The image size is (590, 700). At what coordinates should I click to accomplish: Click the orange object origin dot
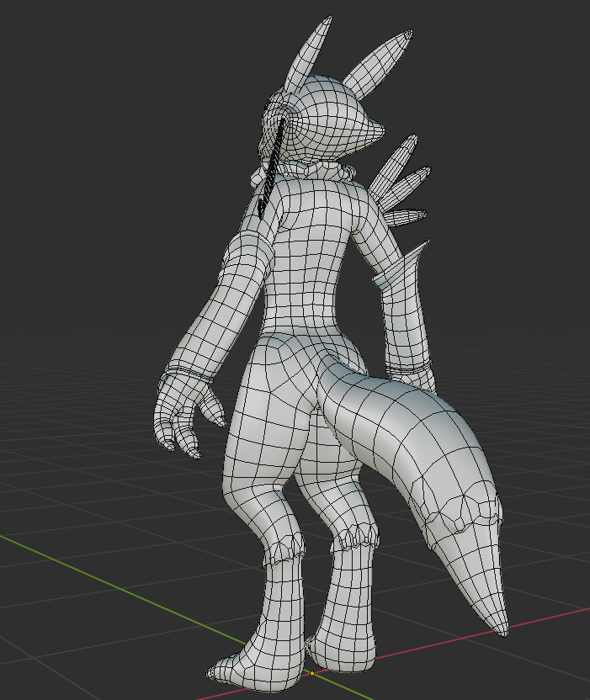[x=312, y=673]
